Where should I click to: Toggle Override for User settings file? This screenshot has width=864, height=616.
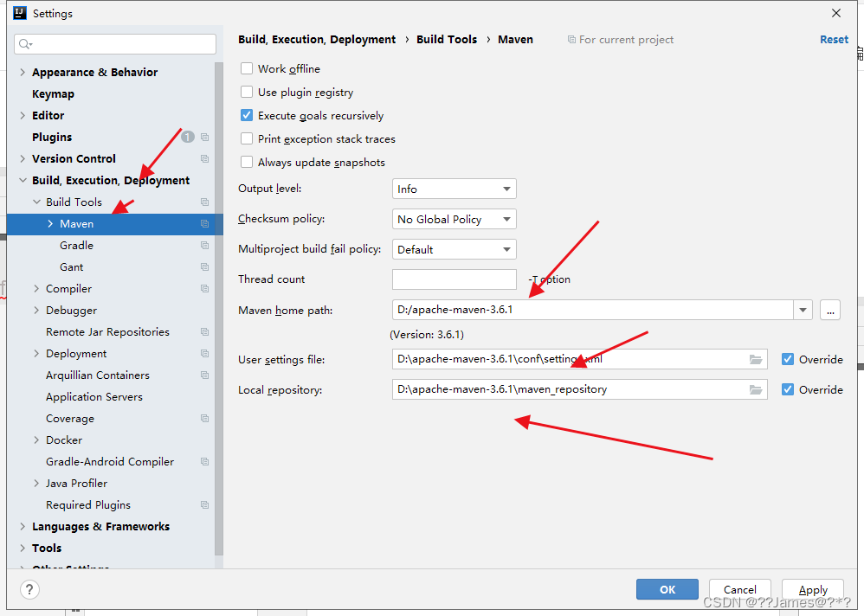pos(788,359)
